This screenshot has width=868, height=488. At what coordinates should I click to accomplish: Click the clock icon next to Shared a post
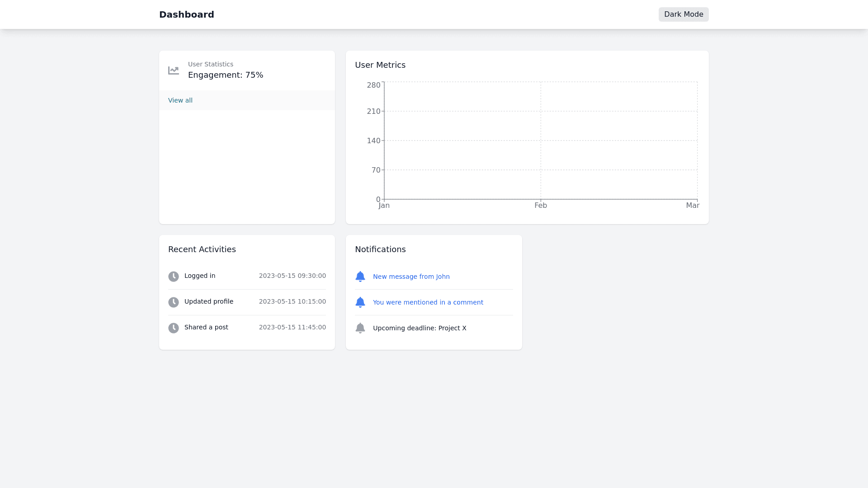pyautogui.click(x=174, y=328)
